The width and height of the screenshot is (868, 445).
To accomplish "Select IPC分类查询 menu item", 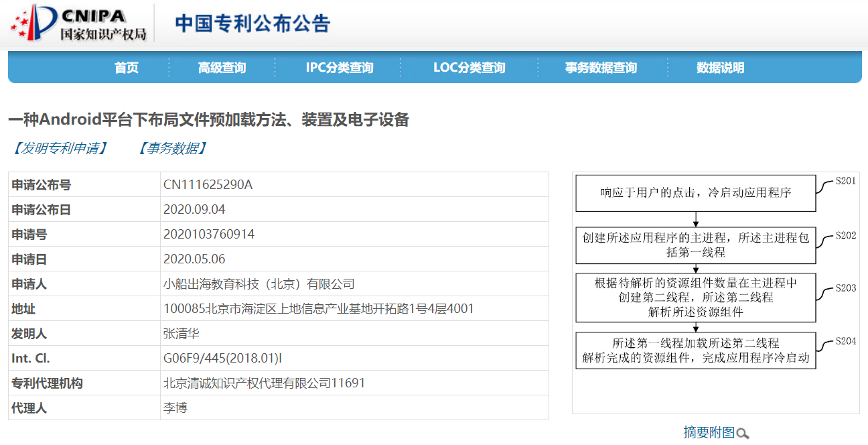I will point(340,68).
